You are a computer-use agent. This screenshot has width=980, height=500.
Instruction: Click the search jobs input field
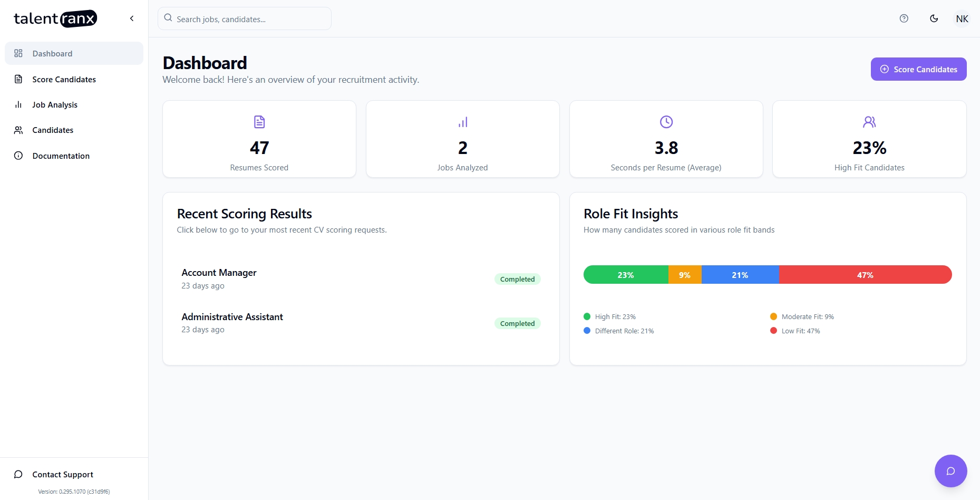click(x=244, y=18)
